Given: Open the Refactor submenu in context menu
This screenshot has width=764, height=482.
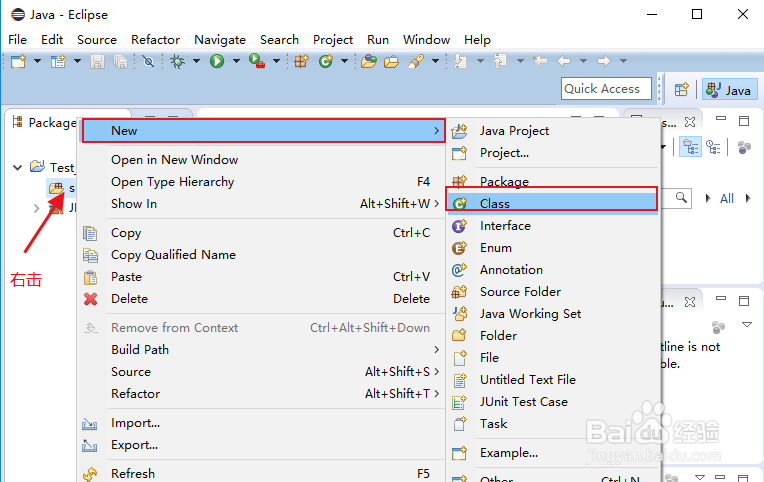Looking at the screenshot, I should pyautogui.click(x=263, y=394).
